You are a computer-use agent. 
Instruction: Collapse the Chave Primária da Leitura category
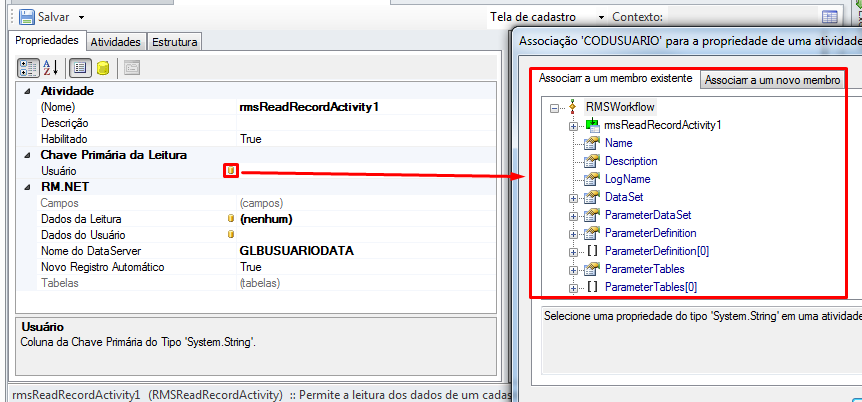click(27, 155)
